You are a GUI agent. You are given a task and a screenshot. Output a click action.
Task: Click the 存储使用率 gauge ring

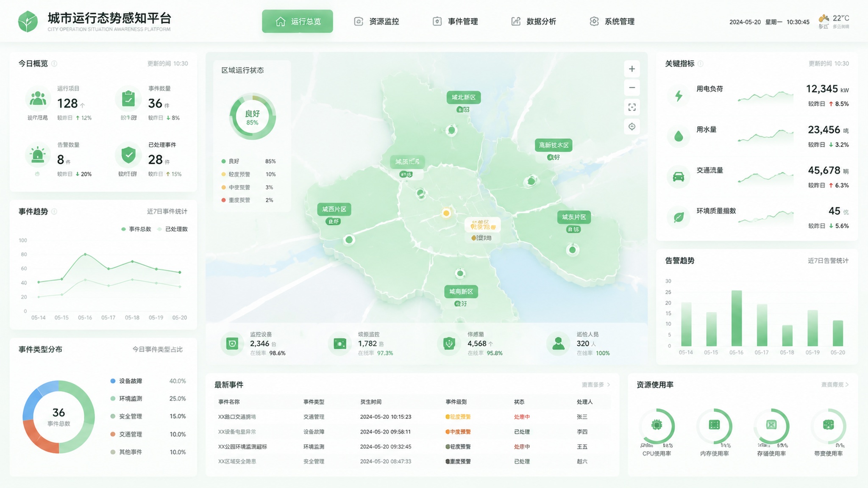(x=771, y=426)
